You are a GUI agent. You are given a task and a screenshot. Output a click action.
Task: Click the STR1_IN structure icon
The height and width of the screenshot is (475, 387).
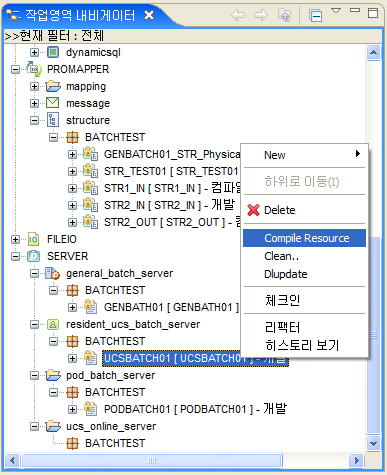pos(91,188)
